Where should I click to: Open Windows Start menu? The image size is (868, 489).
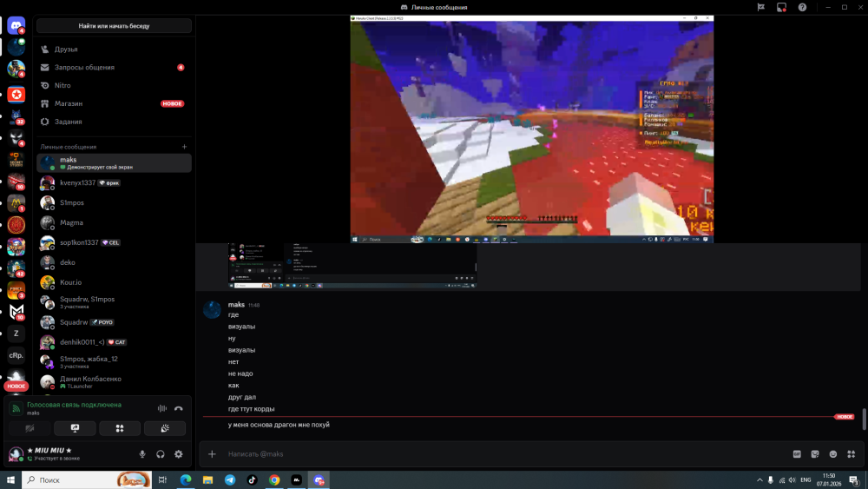click(10, 480)
